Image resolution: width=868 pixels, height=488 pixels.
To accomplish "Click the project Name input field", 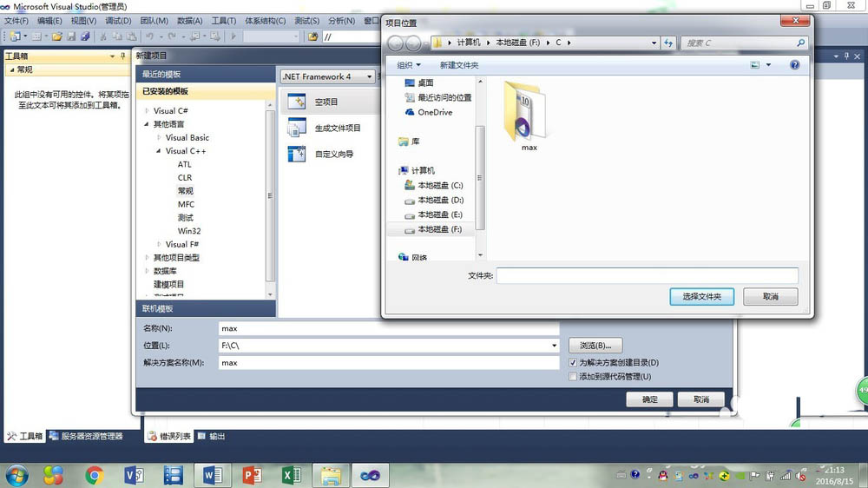I will click(389, 328).
